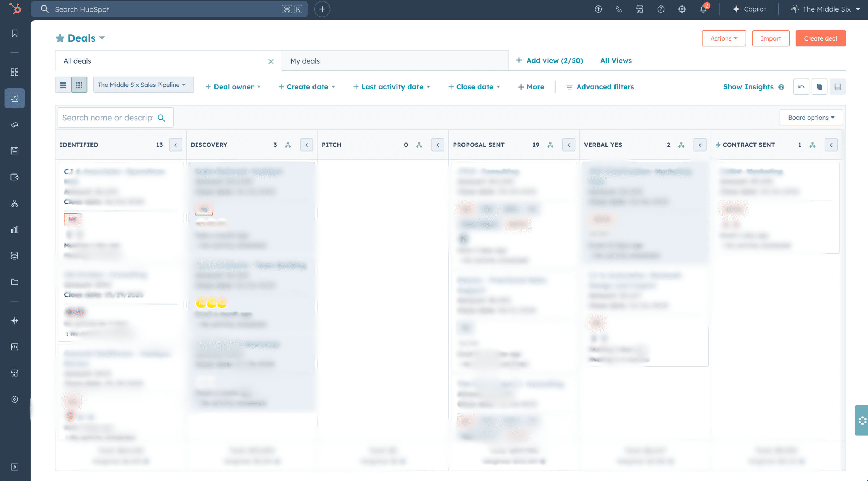Expand the Last activity date filter
This screenshot has width=868, height=481.
392,87
